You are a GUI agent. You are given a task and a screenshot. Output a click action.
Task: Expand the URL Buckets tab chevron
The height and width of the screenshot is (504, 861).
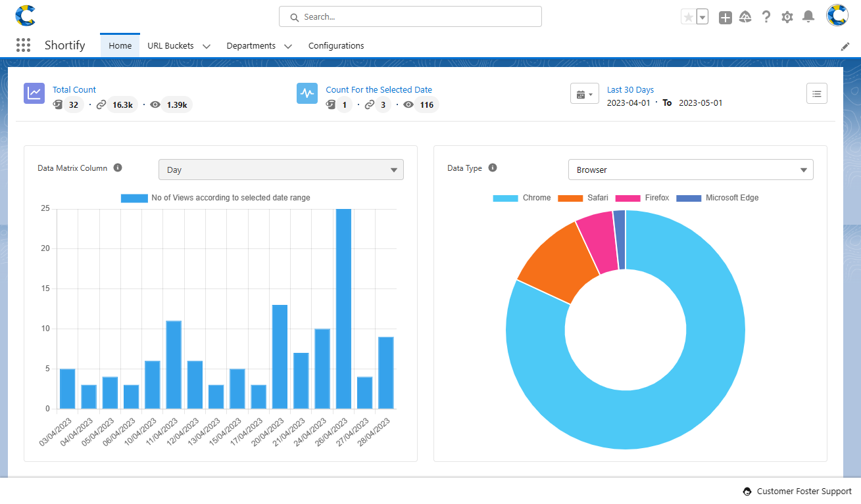tap(207, 46)
